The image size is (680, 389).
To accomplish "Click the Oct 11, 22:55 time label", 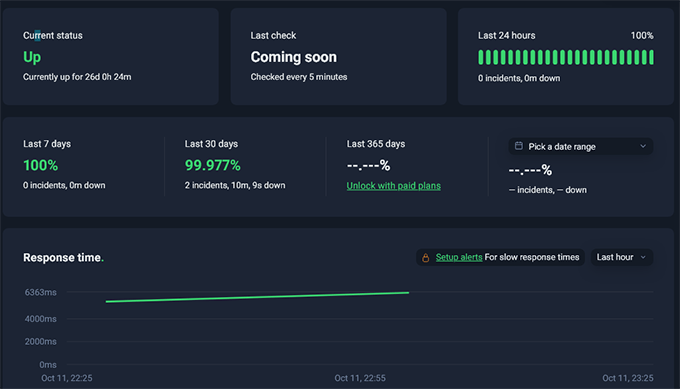I will coord(360,378).
